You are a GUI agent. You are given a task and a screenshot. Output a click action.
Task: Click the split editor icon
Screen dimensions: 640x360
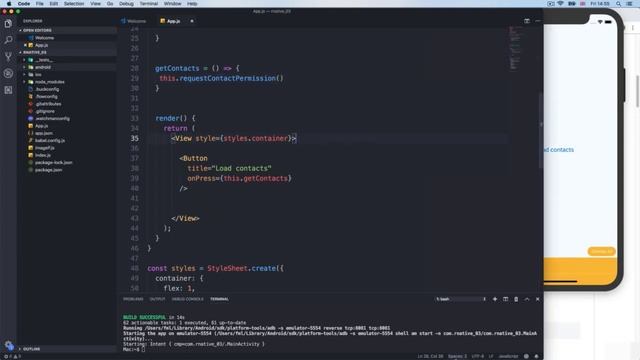tap(527, 21)
